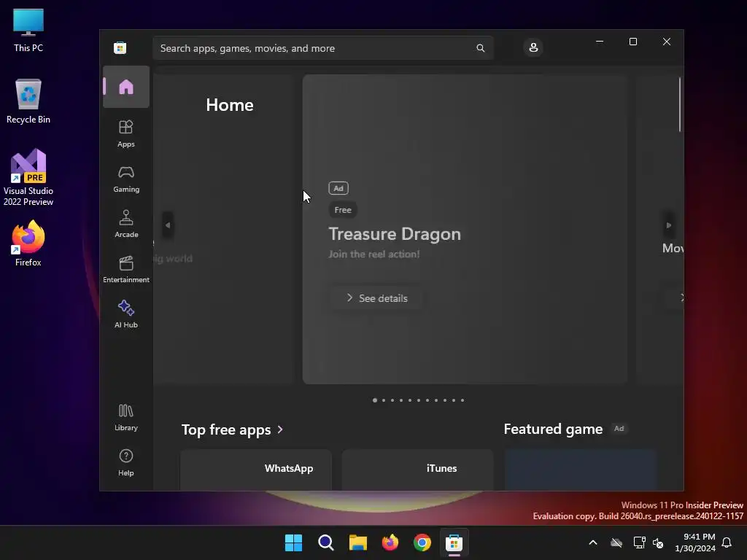Viewport: 747px width, 560px height.
Task: Open Help in the Store sidebar
Action: tap(126, 463)
